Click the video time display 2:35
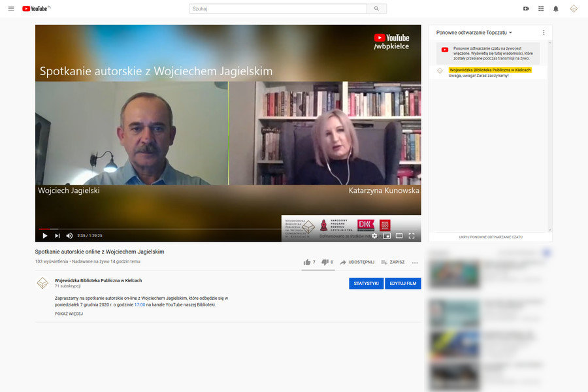 90,236
